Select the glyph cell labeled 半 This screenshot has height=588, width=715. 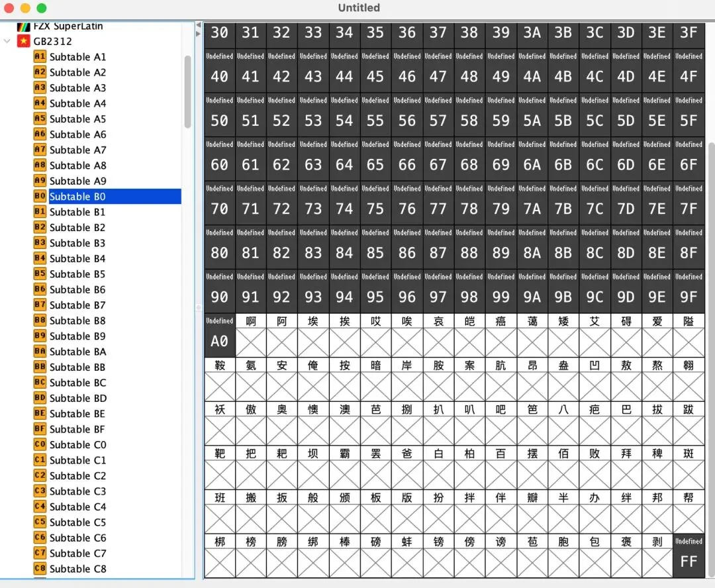click(x=563, y=512)
